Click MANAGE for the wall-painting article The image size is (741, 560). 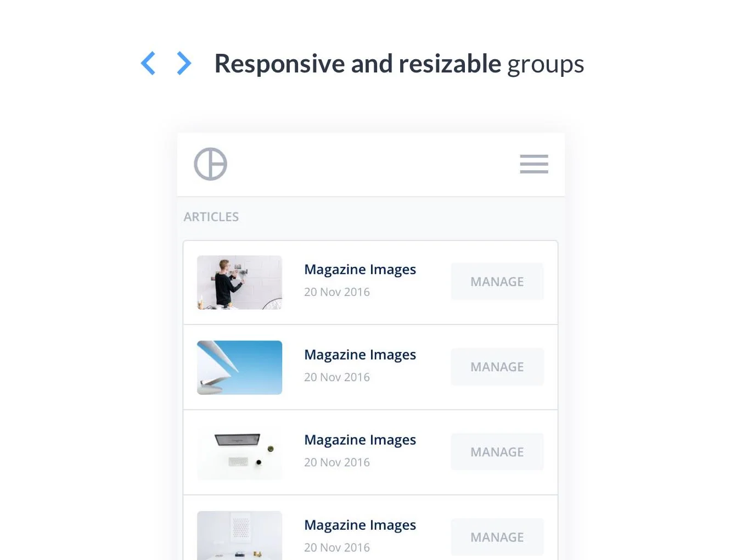pyautogui.click(x=497, y=282)
